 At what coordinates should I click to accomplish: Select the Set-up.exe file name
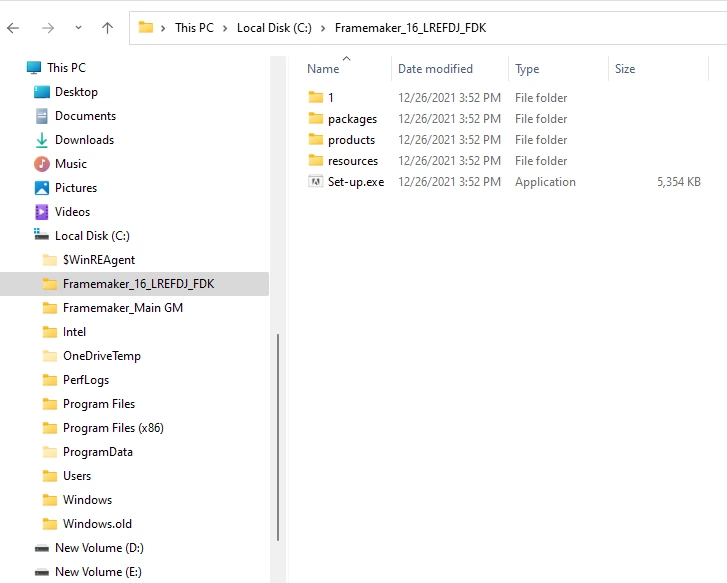[x=356, y=182]
